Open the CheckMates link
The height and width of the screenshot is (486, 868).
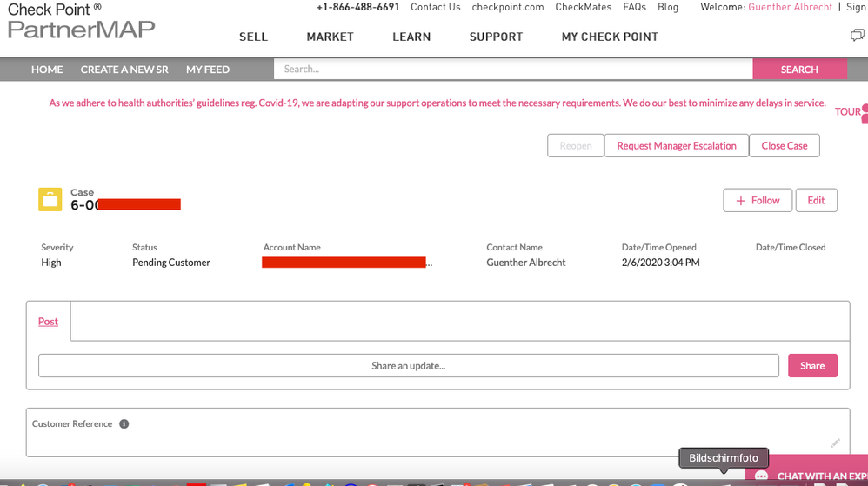click(584, 7)
